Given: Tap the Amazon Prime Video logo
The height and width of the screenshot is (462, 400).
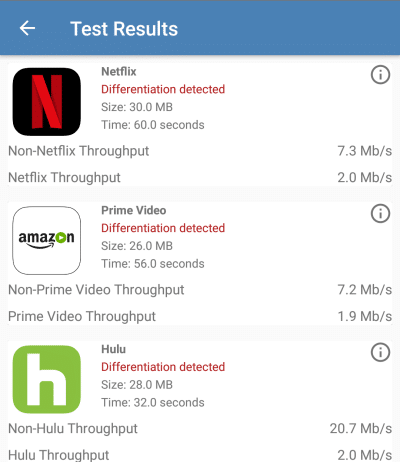Looking at the screenshot, I should pos(47,240).
